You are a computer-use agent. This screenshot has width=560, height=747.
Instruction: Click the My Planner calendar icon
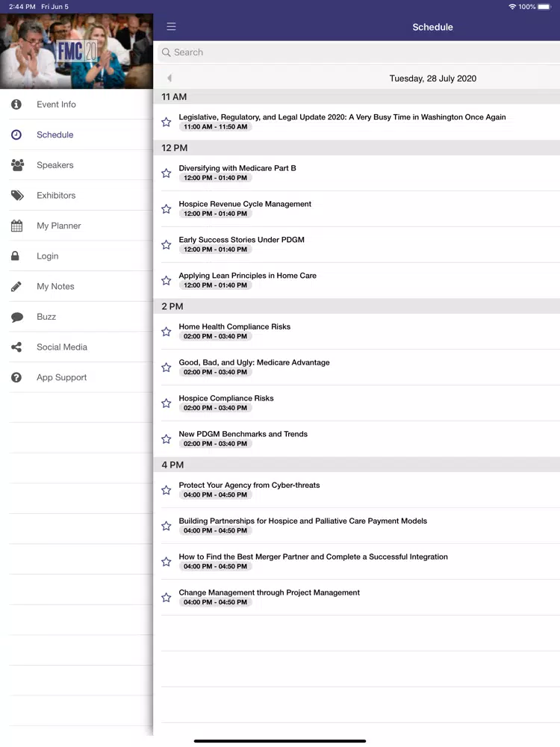click(16, 226)
